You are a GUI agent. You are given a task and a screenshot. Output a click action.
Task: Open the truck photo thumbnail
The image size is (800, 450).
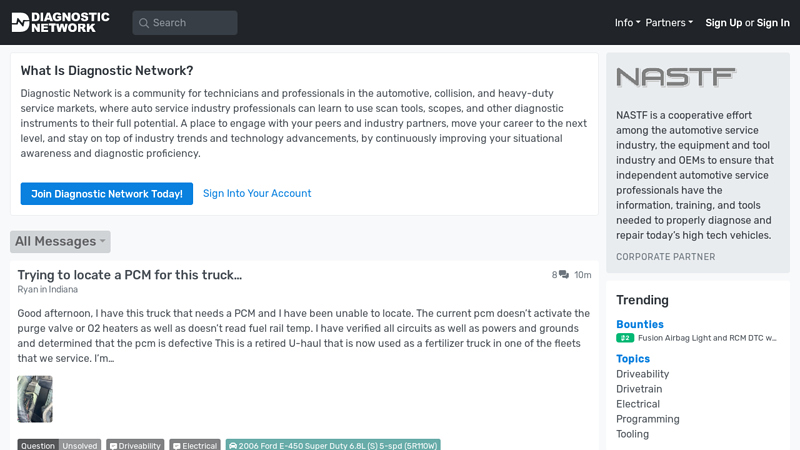point(35,399)
